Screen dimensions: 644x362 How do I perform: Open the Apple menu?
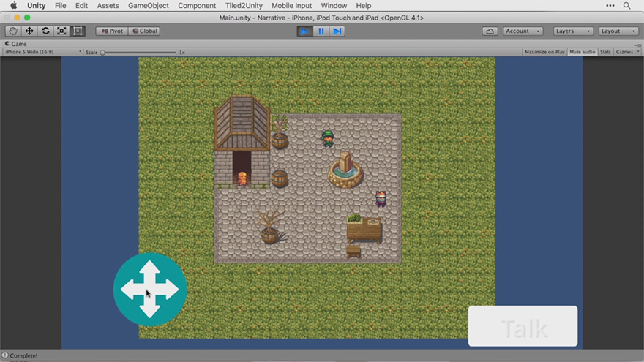point(14,5)
